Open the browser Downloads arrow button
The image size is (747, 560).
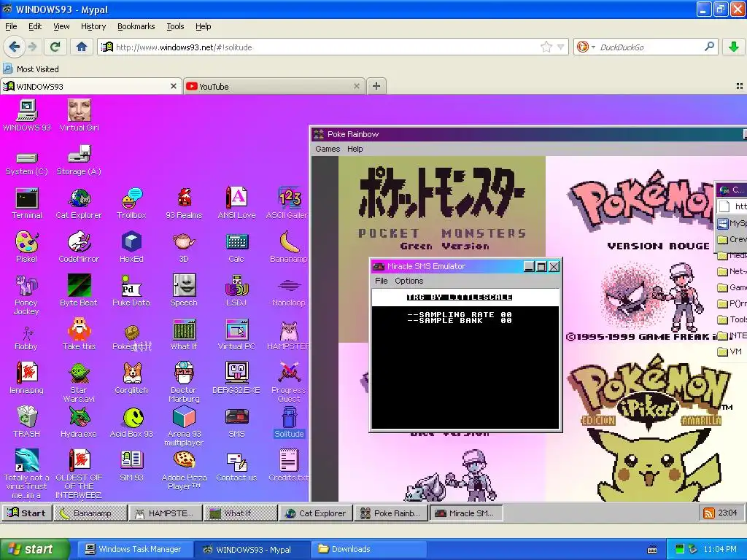click(x=734, y=47)
